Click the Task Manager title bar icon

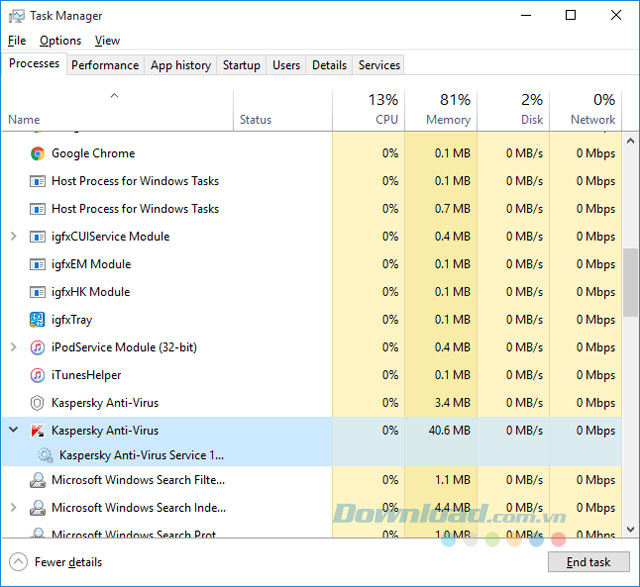(x=14, y=16)
